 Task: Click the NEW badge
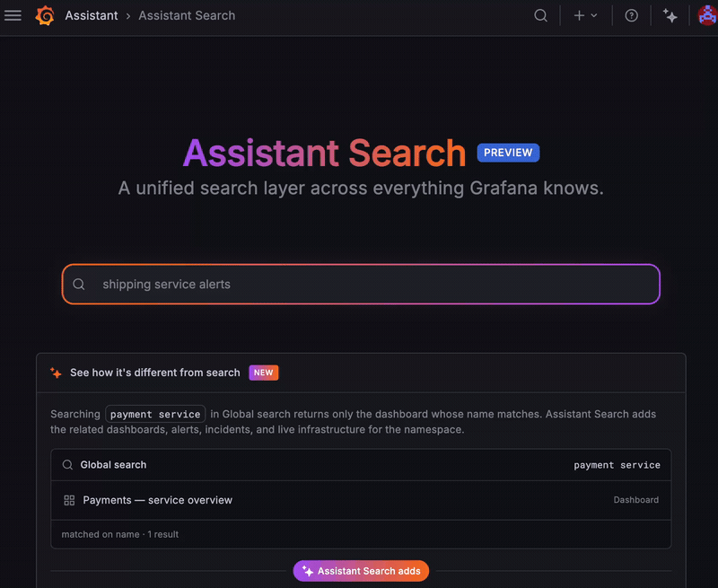point(263,373)
